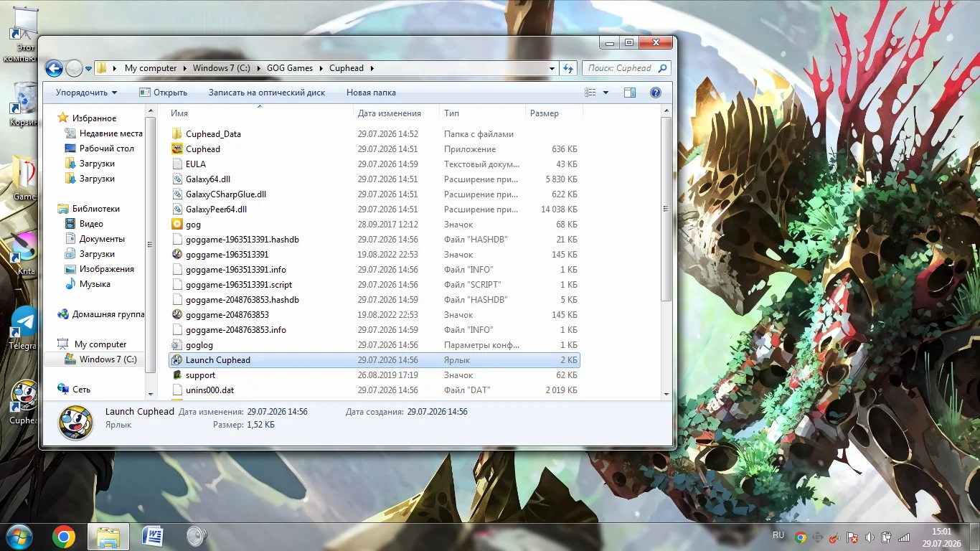Open the network signal tray icon
980x551 pixels.
[x=904, y=537]
